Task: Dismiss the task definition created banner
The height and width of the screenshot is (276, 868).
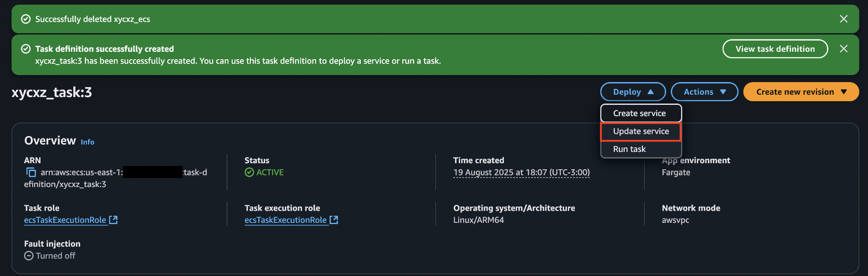Action: pyautogui.click(x=844, y=48)
